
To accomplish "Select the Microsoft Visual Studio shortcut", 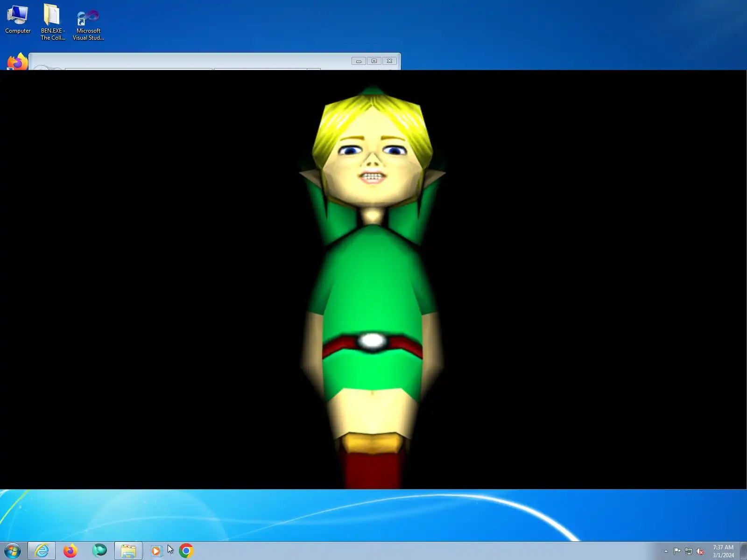I will [88, 25].
